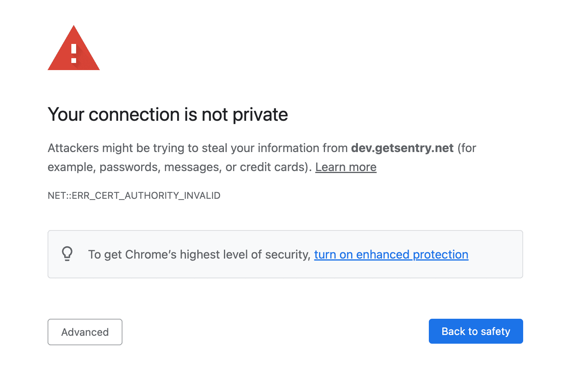The width and height of the screenshot is (562, 392).
Task: Click the NET::ERR_CERT_AUTHORITY_INVALID error code
Action: point(134,195)
